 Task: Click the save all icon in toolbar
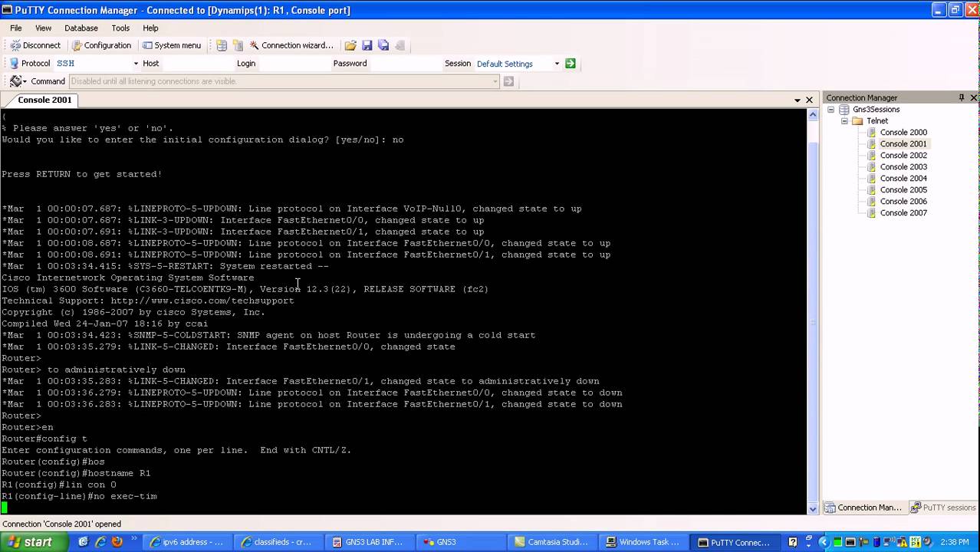coord(383,45)
